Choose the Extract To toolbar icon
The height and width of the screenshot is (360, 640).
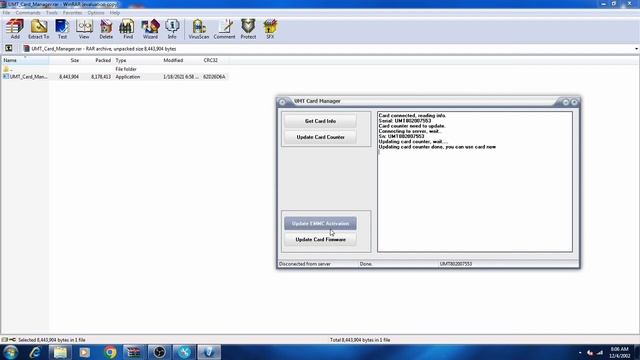(38, 29)
